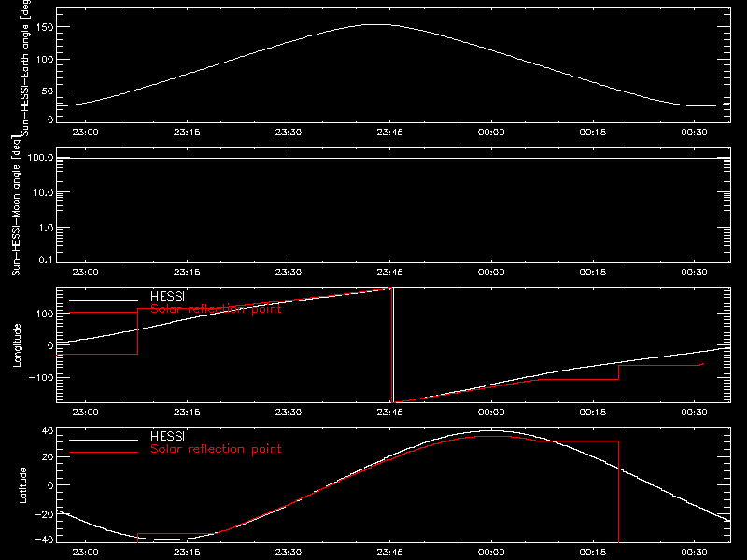The height and width of the screenshot is (560, 747).
Task: Click 23:00 time label under Earth angle plot
Action: point(85,132)
